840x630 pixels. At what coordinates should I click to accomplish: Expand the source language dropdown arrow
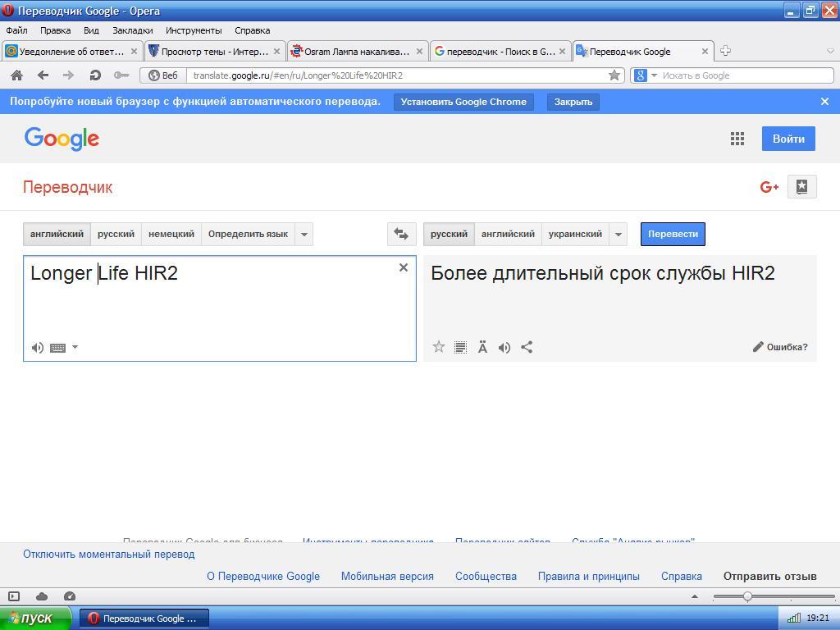coord(304,234)
